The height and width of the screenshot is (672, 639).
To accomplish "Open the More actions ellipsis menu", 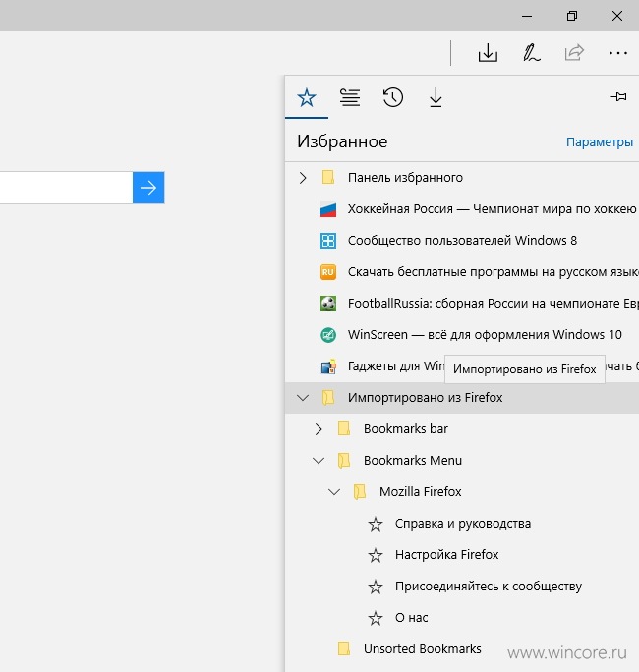I will [618, 53].
